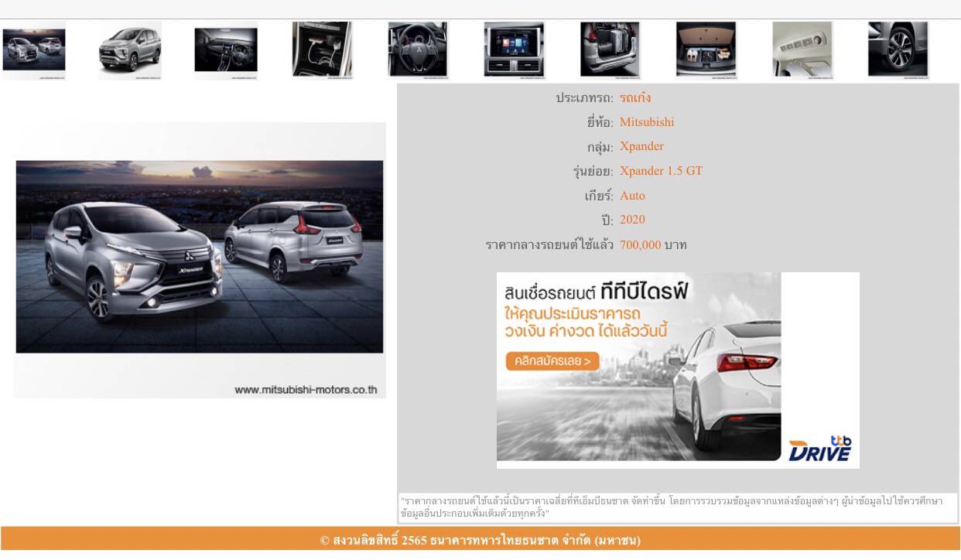Screen dimensions: 961x560
Task: Click the ประเภทรถ label
Action: click(584, 98)
